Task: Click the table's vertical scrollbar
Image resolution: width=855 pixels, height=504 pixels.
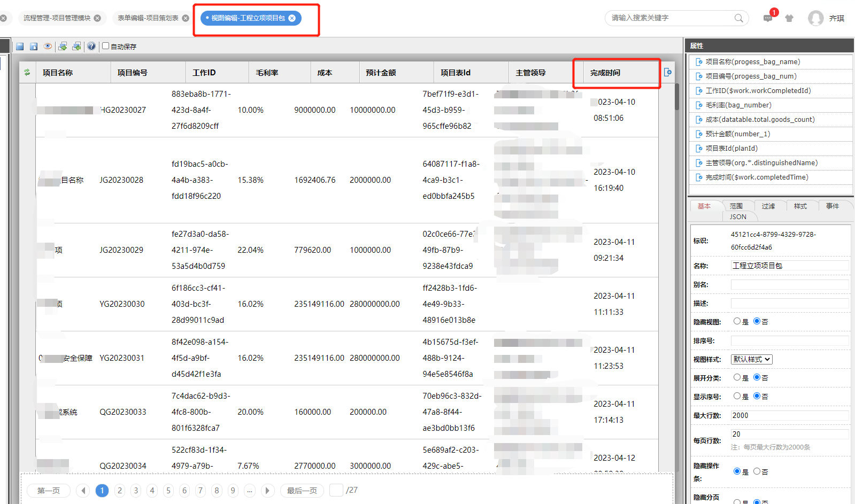Action: [677, 96]
